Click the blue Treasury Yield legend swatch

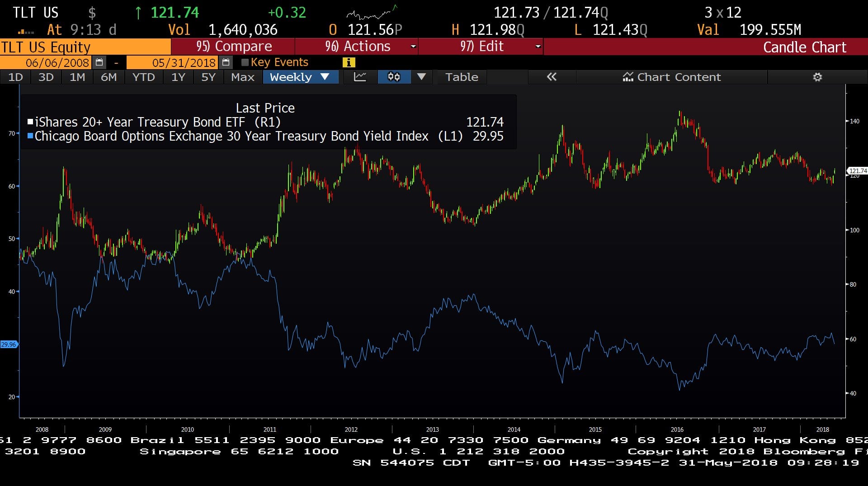30,136
